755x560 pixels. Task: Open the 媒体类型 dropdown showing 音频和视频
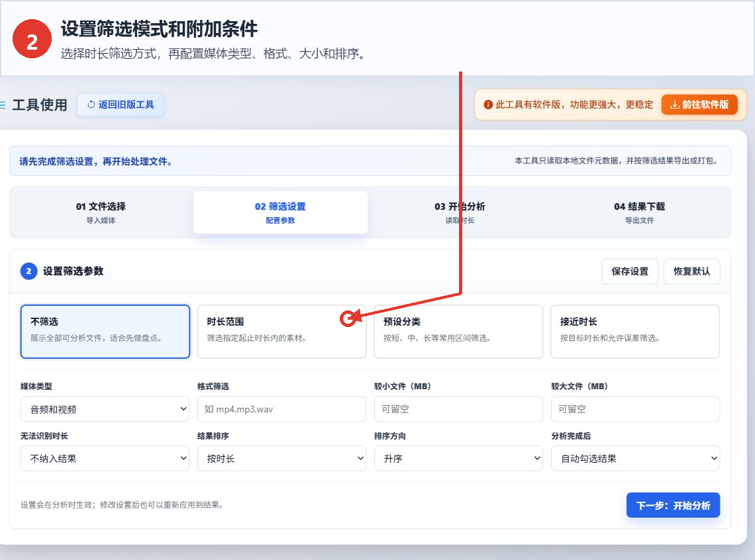pyautogui.click(x=105, y=409)
